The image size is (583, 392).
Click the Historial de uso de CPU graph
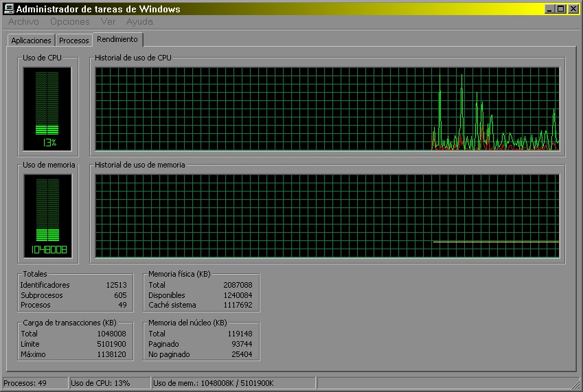(x=327, y=109)
